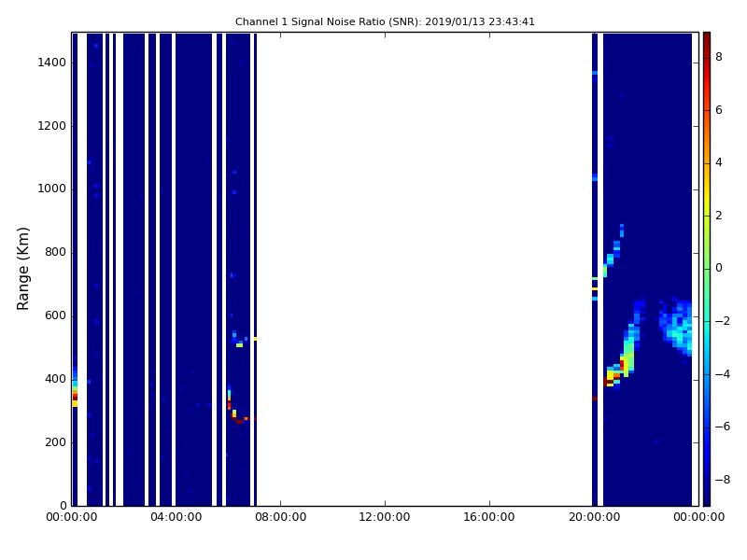The width and height of the screenshot is (747, 560).
Task: Click the colorbar label 6
Action: (719, 110)
